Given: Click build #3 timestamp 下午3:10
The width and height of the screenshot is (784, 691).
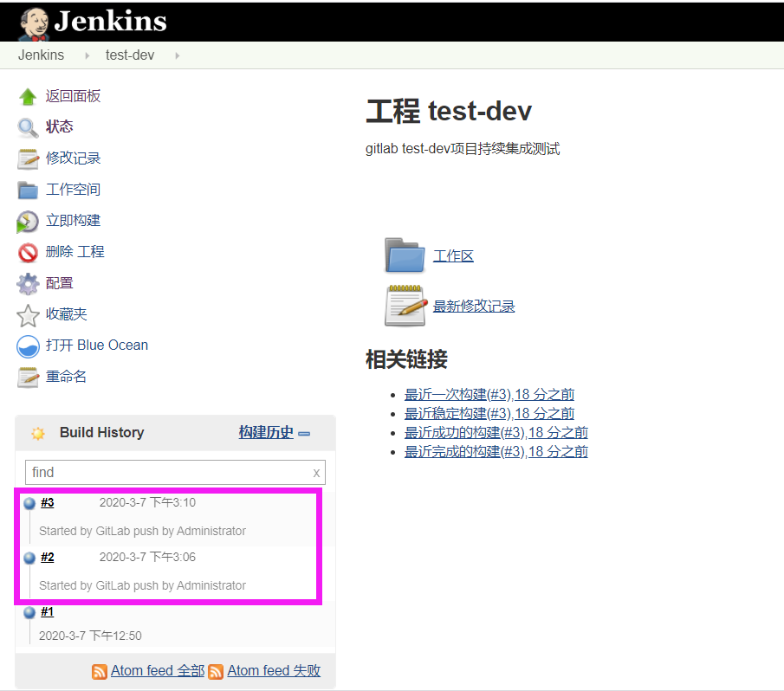Looking at the screenshot, I should click(x=147, y=502).
